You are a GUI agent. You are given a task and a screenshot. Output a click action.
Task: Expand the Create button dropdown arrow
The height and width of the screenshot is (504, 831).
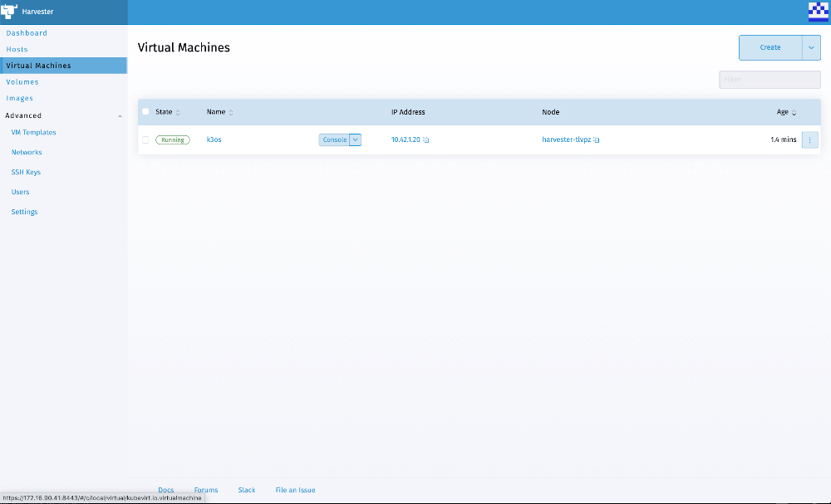pyautogui.click(x=811, y=47)
